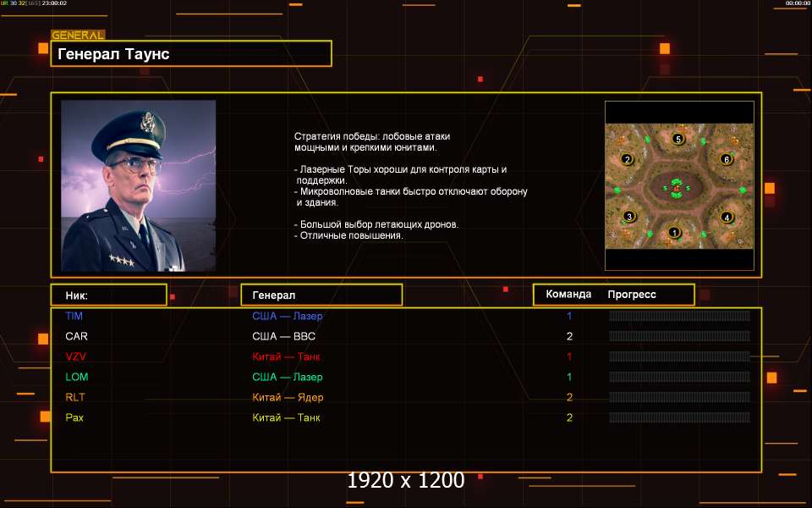Click VZV's loading progress bar
The image size is (812, 508).
(679, 356)
